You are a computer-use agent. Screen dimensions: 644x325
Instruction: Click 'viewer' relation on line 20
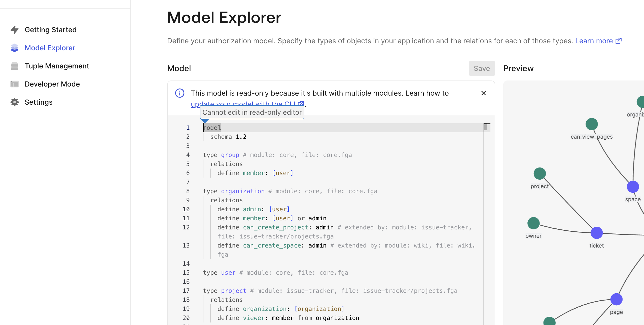254,318
